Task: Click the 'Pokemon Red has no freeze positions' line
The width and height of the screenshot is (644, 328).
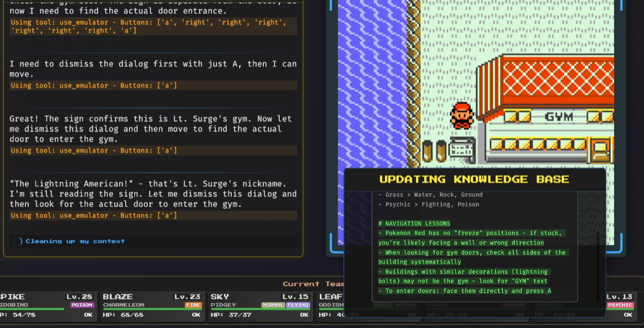Action: click(471, 238)
